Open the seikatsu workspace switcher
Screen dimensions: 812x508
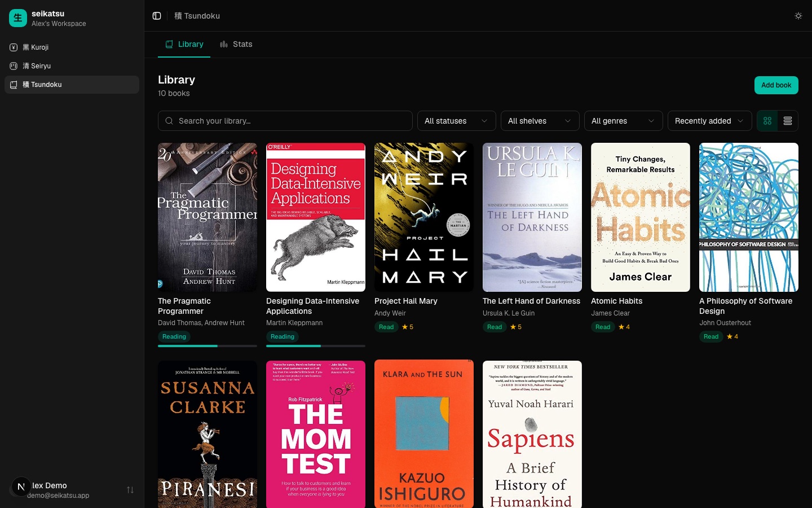[x=72, y=18]
